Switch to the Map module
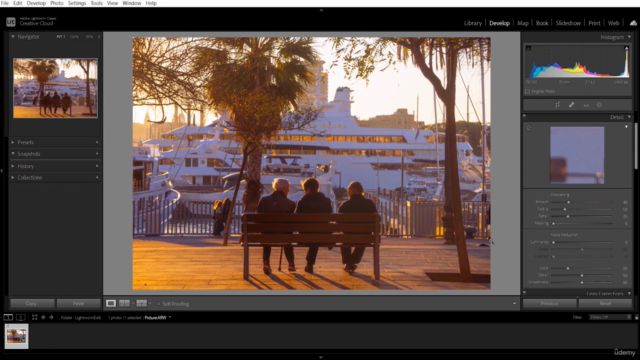 [x=523, y=23]
